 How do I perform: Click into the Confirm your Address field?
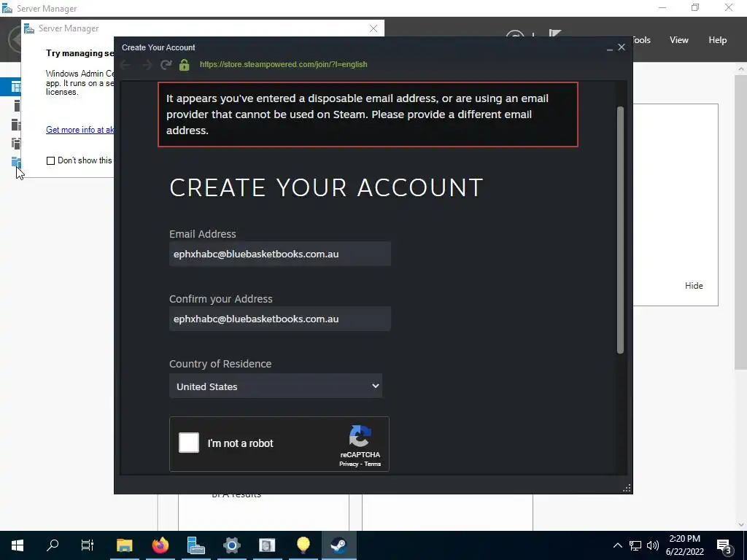[x=280, y=319]
